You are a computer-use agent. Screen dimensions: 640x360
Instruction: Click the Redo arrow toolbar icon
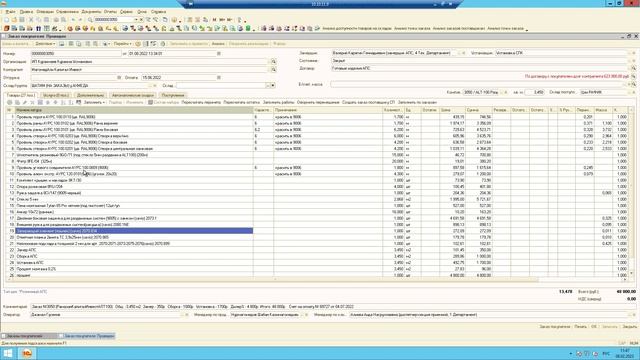[x=80, y=20]
